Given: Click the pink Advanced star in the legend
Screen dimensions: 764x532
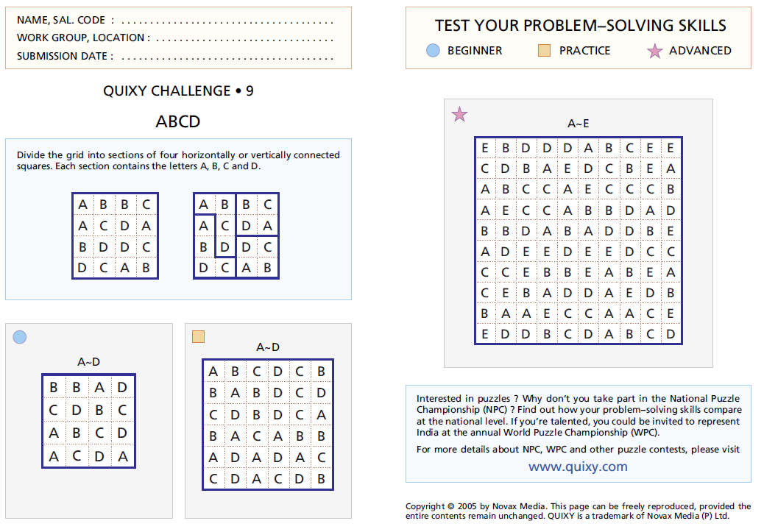Looking at the screenshot, I should [x=654, y=52].
